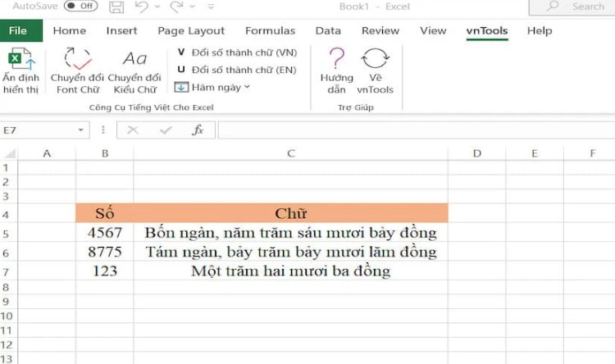This screenshot has height=364, width=615.
Task: Click the Insert Function fx icon
Action: point(198,130)
